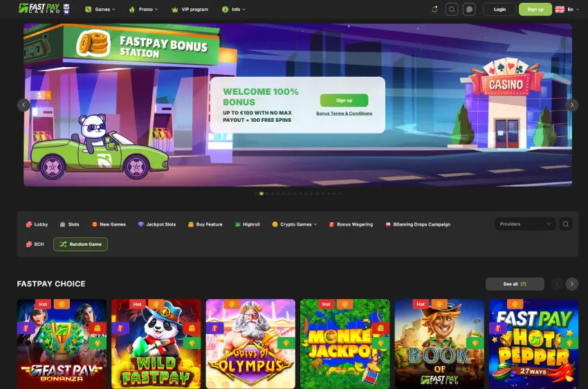
Task: Open Book of FastPay game thumbnail
Action: [x=439, y=343]
